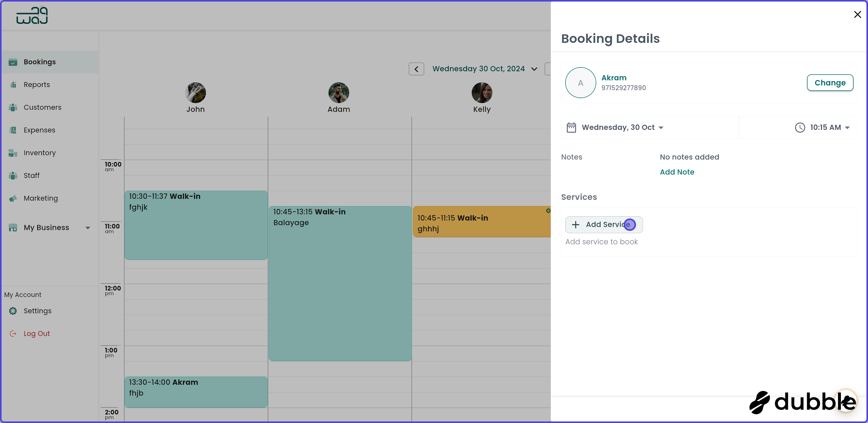The image size is (868, 423).
Task: Click the Change button next to Akram
Action: (830, 83)
